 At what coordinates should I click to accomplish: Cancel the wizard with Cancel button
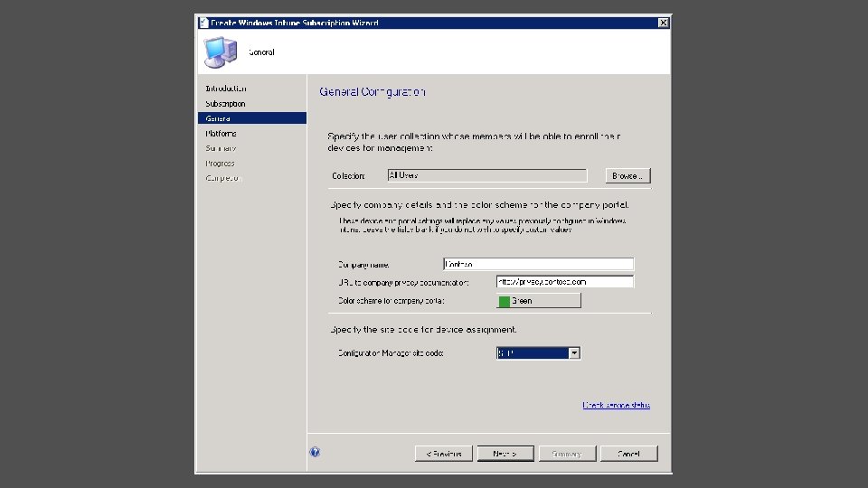pyautogui.click(x=629, y=454)
